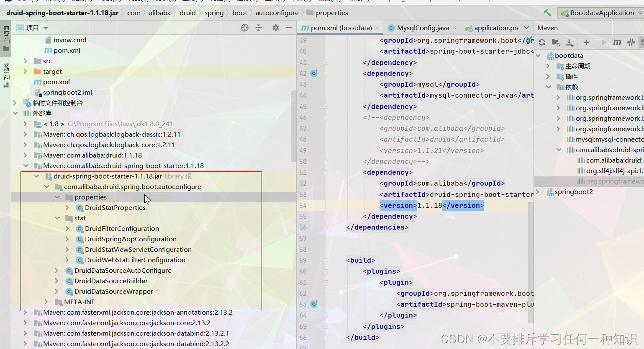Screen dimensions: 644x349
Task: Execute Maven goal m icon
Action: point(617,42)
